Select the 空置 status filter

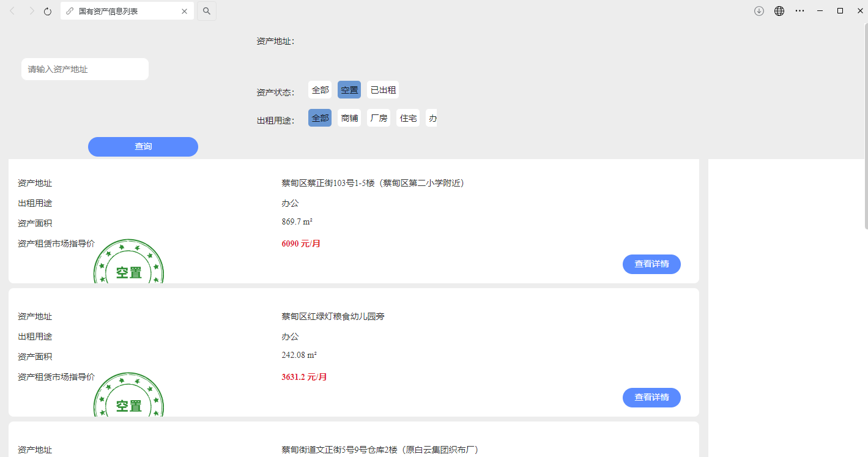pyautogui.click(x=349, y=90)
